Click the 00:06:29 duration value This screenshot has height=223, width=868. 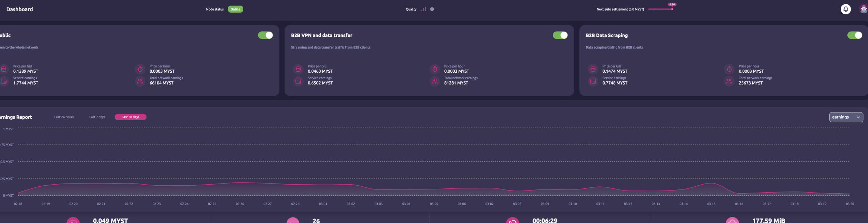(545, 221)
